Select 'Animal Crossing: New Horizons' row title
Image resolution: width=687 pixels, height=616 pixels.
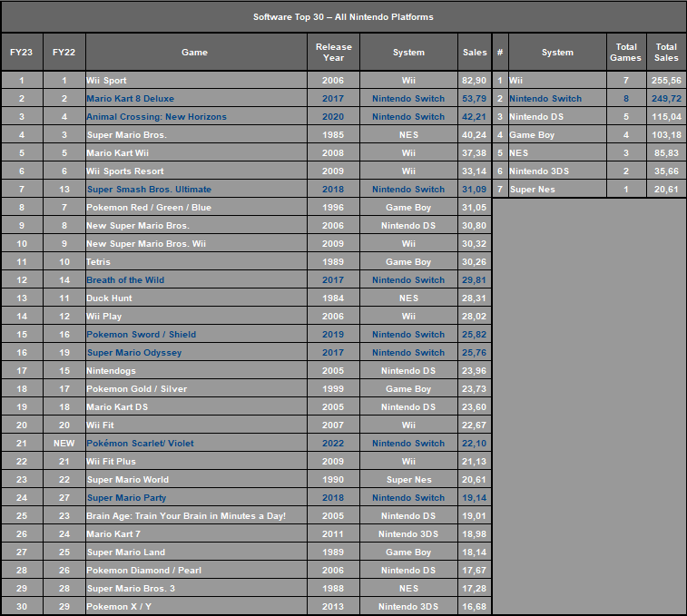tap(156, 116)
